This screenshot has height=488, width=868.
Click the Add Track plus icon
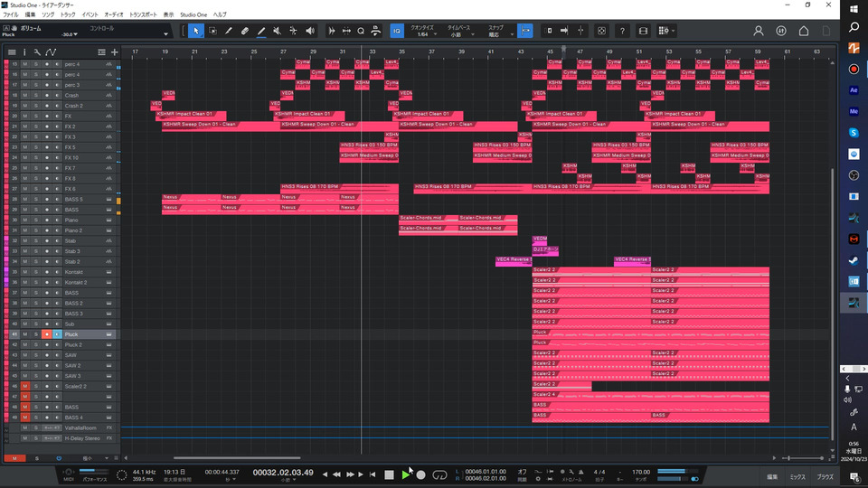[x=115, y=52]
